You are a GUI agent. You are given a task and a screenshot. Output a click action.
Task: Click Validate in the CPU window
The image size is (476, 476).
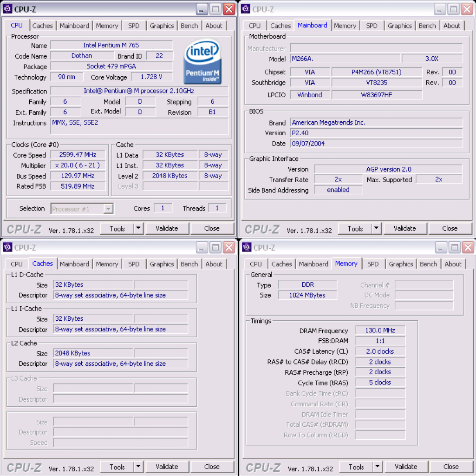(167, 228)
